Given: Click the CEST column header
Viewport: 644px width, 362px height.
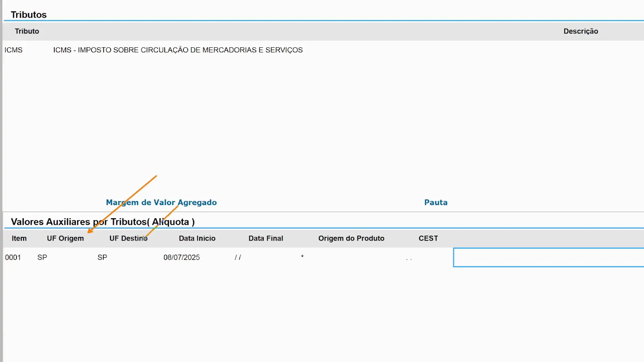Looking at the screenshot, I should coord(428,238).
